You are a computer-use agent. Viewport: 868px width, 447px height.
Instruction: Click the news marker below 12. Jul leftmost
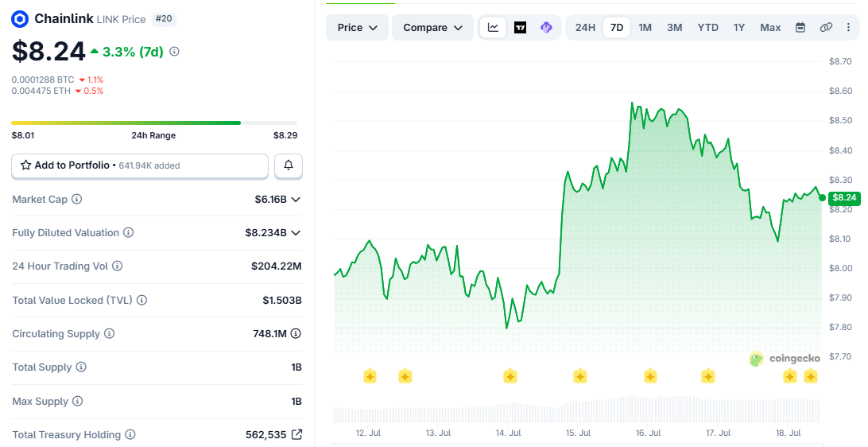coord(370,377)
